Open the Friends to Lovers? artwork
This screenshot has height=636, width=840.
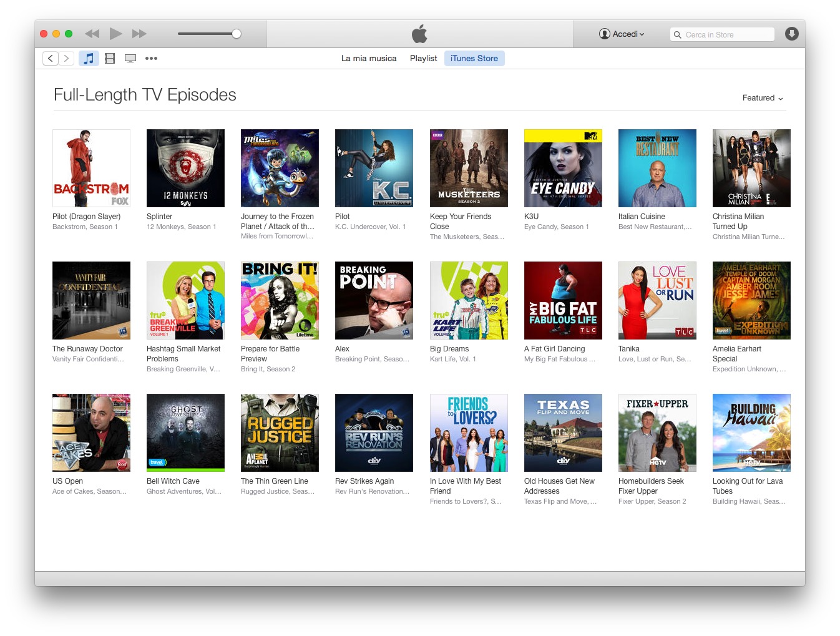469,433
